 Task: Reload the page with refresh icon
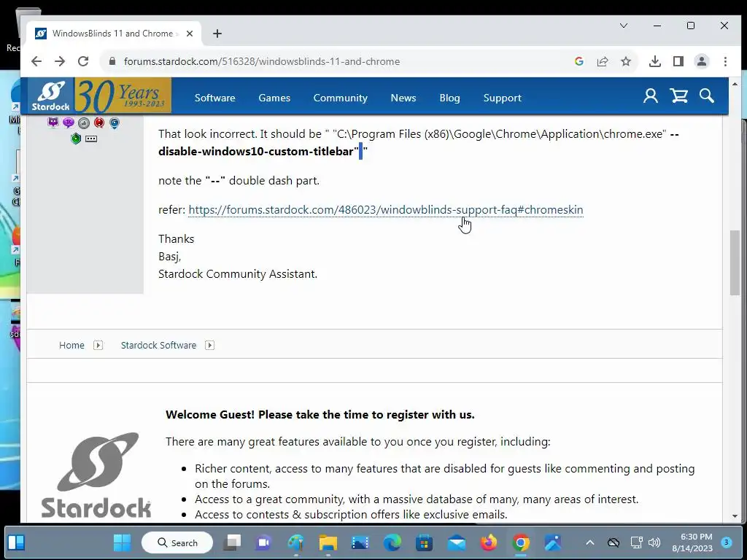click(83, 61)
